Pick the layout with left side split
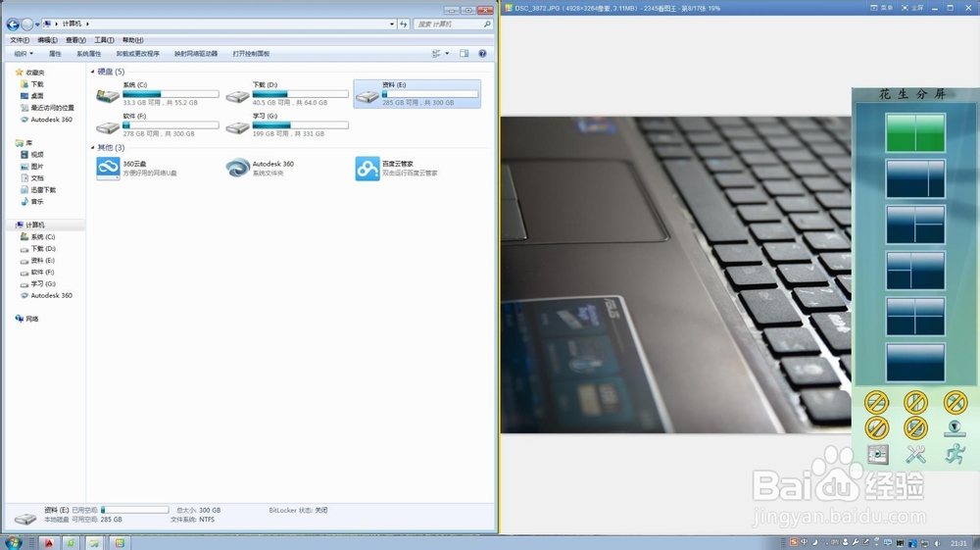 pyautogui.click(x=915, y=271)
